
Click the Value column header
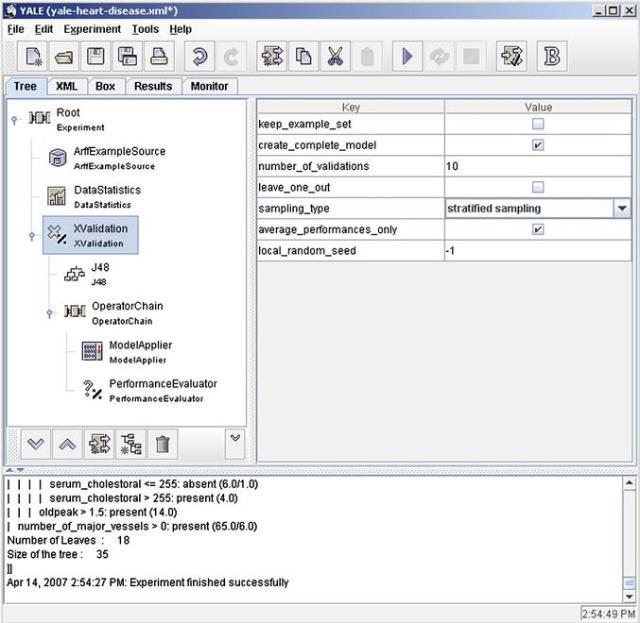[538, 107]
